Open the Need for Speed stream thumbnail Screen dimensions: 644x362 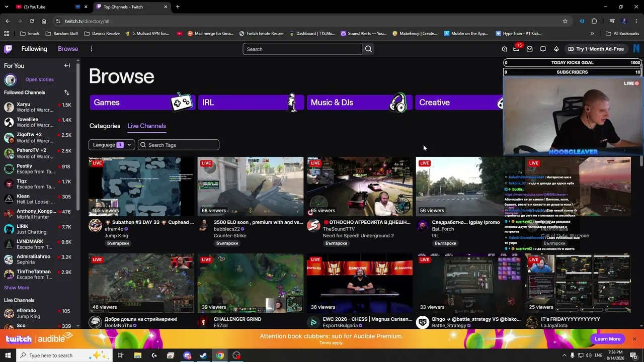click(360, 187)
